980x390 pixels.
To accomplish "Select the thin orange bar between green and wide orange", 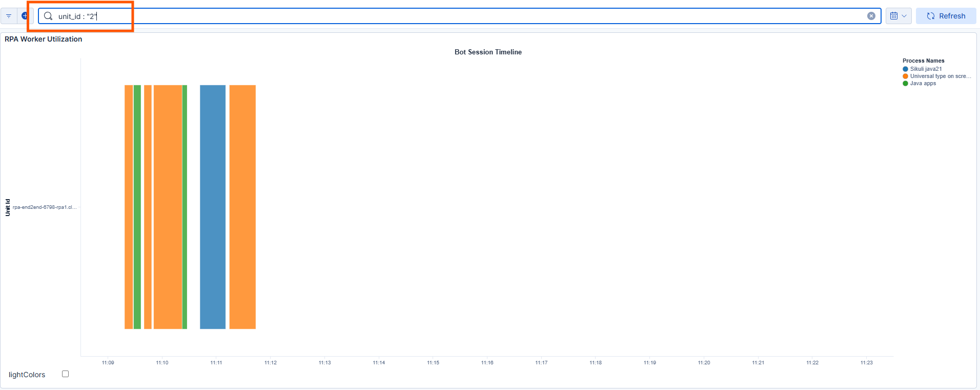I will 148,207.
